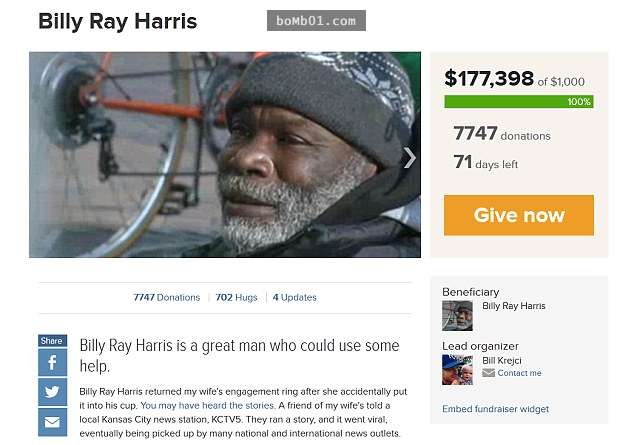634x445 pixels.
Task: Share the fundraiser on Facebook
Action: coord(53,362)
